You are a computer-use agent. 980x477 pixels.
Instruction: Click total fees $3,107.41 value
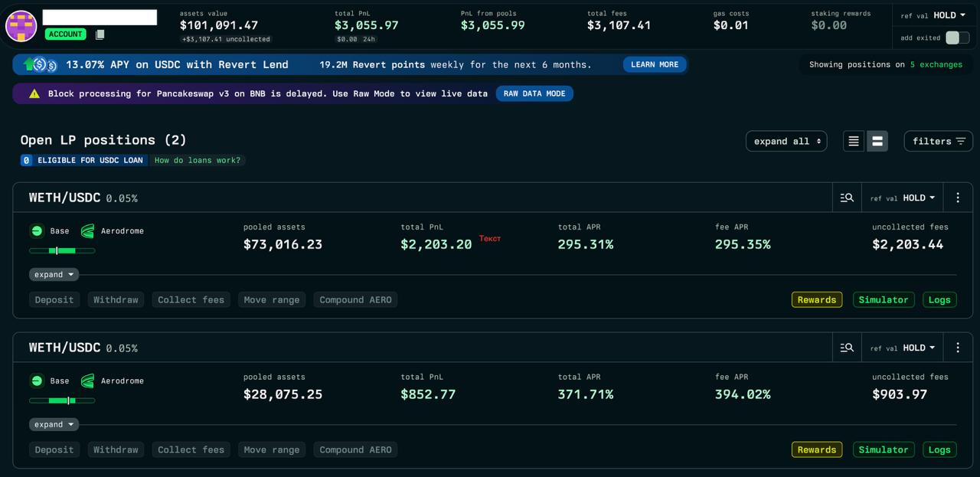[619, 25]
